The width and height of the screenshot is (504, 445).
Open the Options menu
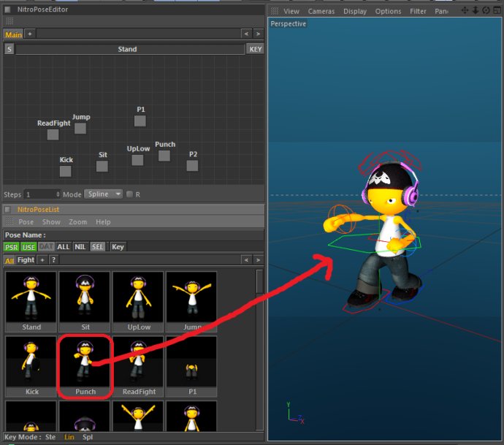388,11
